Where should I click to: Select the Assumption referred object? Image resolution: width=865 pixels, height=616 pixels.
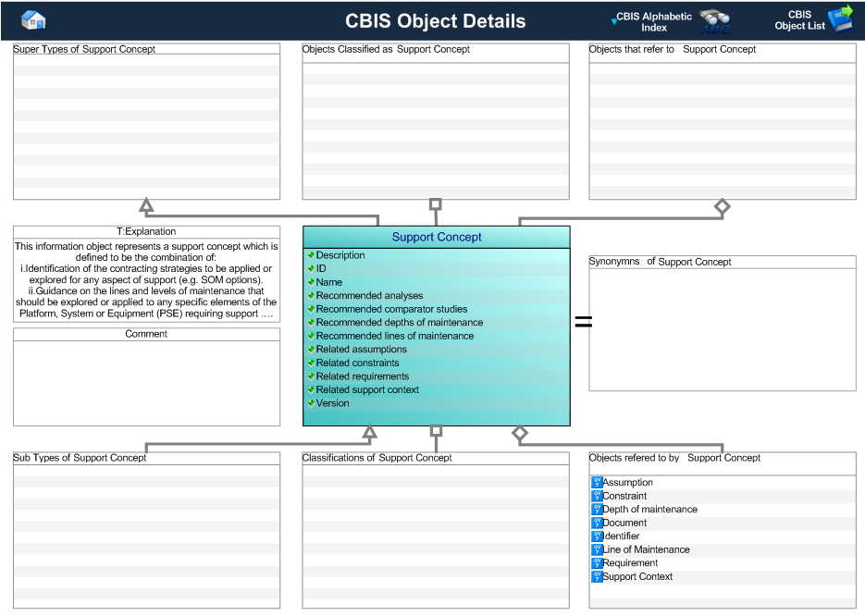pos(628,482)
